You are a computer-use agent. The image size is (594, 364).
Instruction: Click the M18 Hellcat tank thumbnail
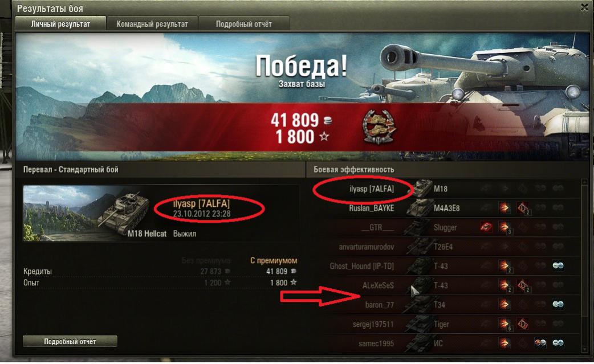87,213
